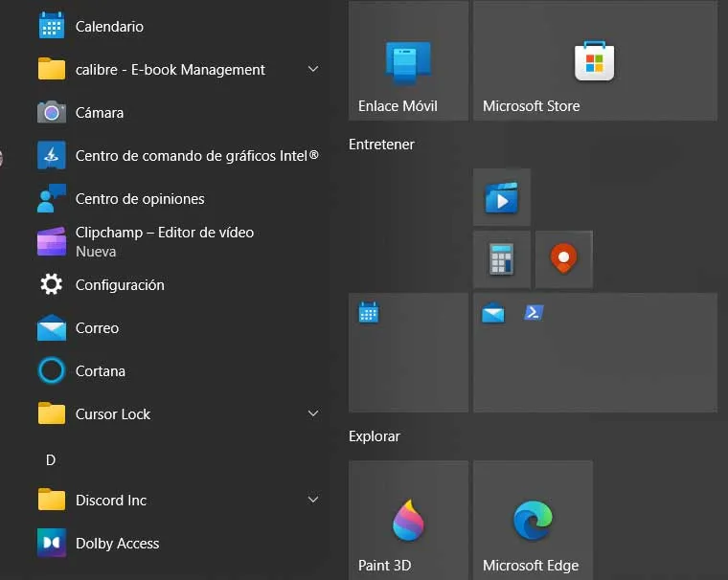The height and width of the screenshot is (580, 728).
Task: Open the Enlace Móvil tile
Action: coord(409,61)
